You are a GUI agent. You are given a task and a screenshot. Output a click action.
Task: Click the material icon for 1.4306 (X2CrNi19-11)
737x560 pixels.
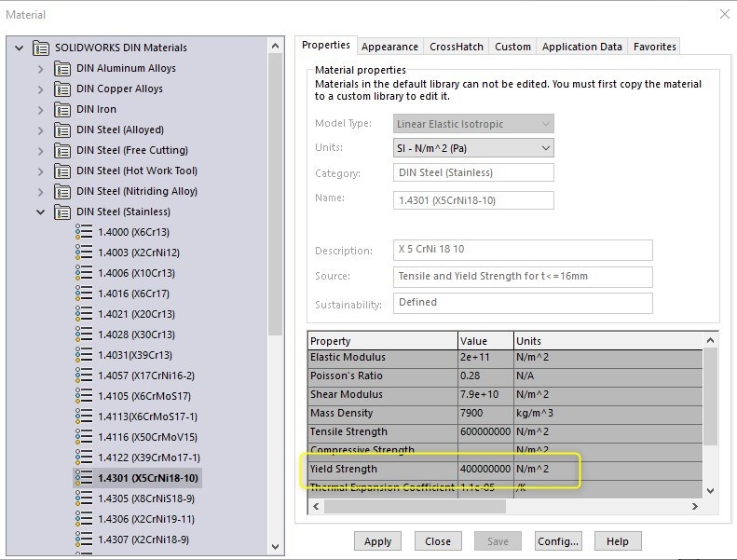pos(84,519)
